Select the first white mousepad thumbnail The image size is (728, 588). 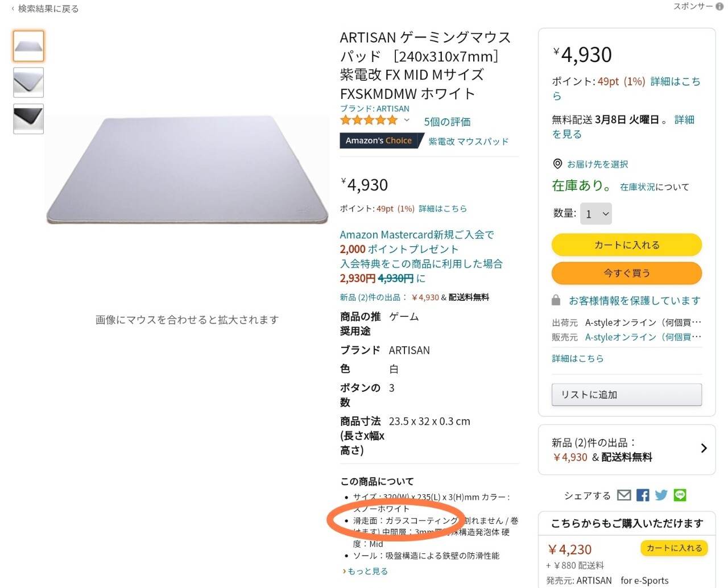coord(28,46)
